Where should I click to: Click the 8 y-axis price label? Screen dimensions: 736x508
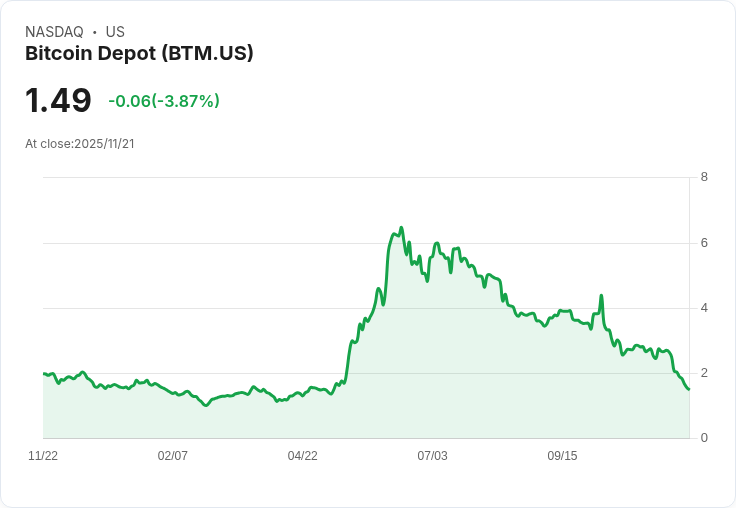[x=704, y=177]
